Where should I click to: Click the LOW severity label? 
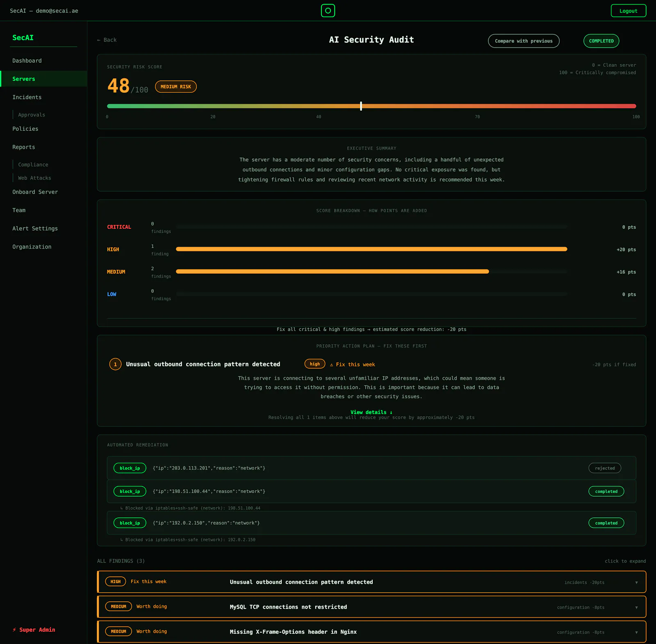[112, 295]
